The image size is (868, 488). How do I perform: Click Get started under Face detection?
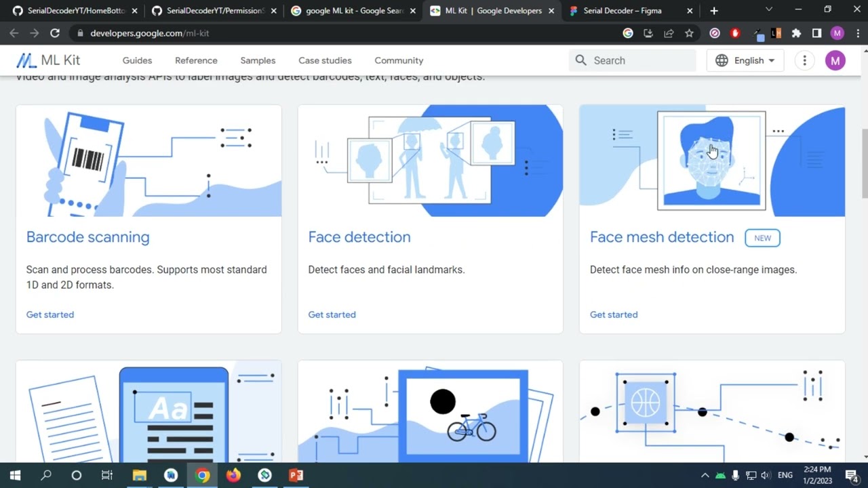tap(332, 314)
